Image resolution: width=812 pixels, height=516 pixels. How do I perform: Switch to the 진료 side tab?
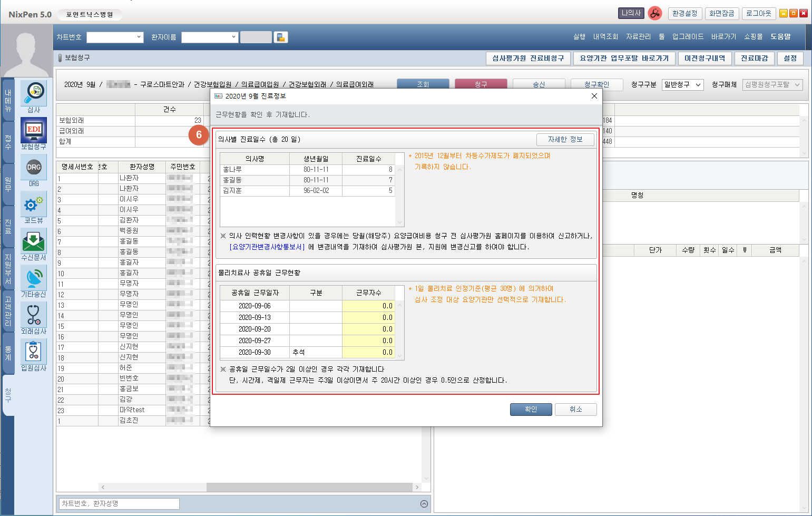pos(8,227)
